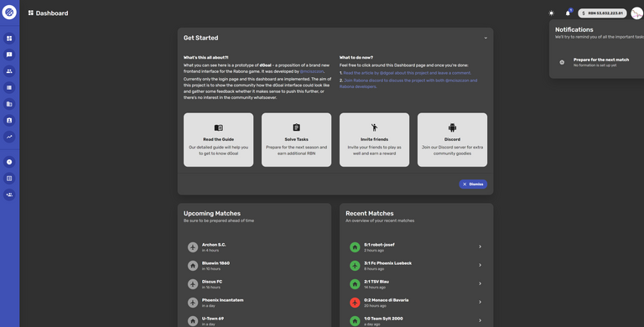Expand the 0:2 Monaco di Bavaria match chevron
Viewport: 644px width, 327px height.
click(480, 302)
